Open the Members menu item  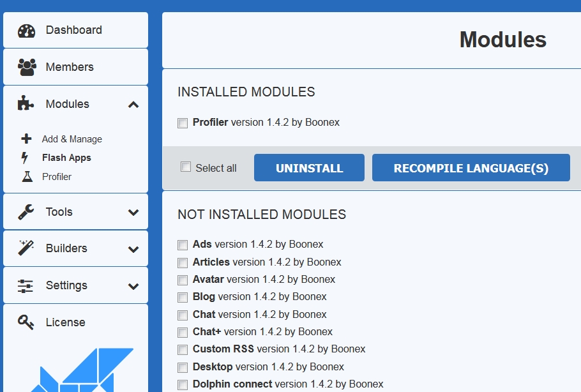70,67
